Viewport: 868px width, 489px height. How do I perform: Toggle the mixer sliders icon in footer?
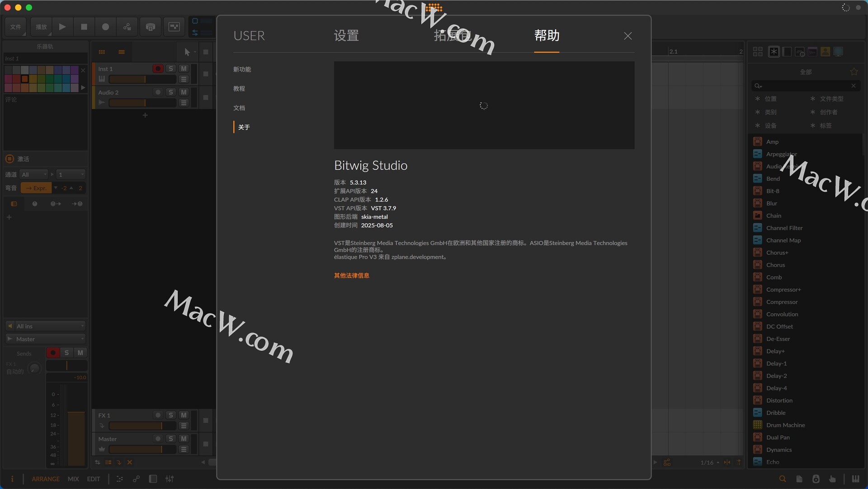(170, 479)
